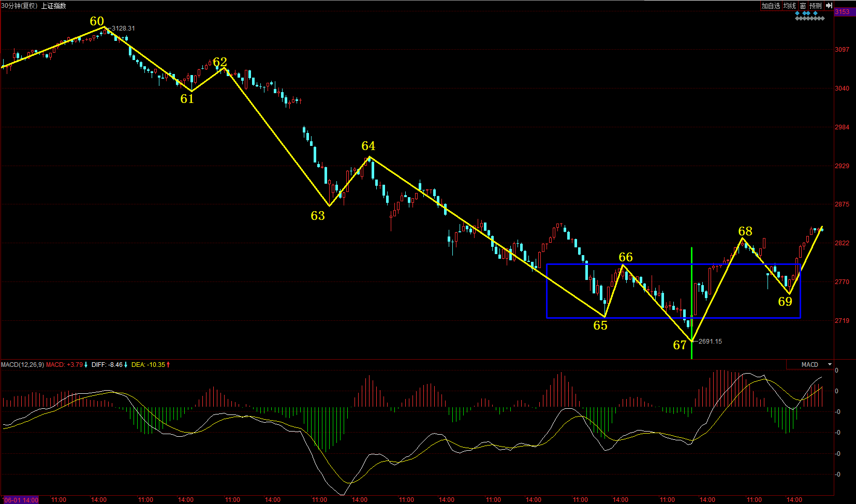856x504 pixels.
Task: Click the jump-to-end arrow icon
Action: click(829, 6)
